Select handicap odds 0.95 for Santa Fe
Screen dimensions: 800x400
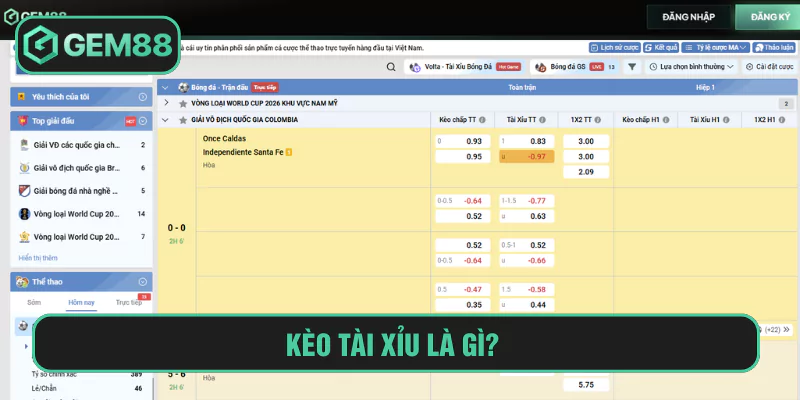coord(463,157)
